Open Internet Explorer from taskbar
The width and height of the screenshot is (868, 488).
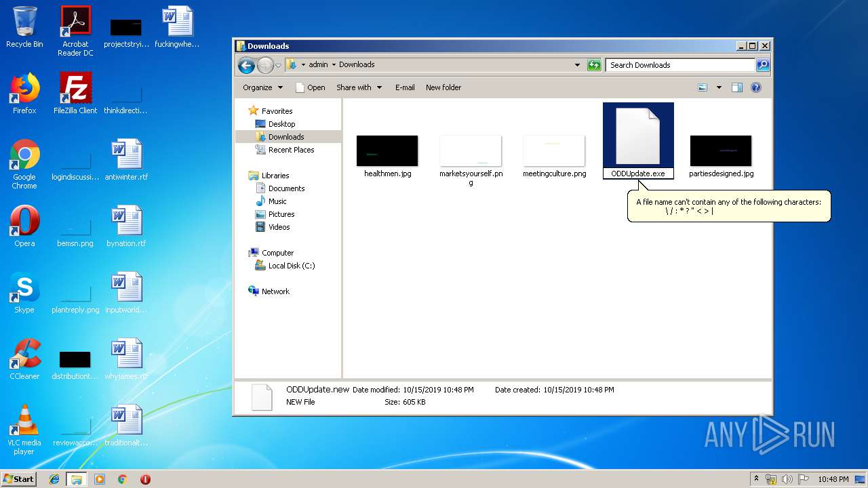click(54, 479)
